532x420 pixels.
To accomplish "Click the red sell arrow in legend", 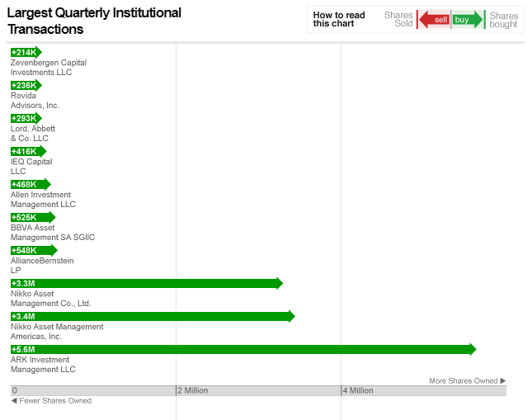I will coord(435,20).
